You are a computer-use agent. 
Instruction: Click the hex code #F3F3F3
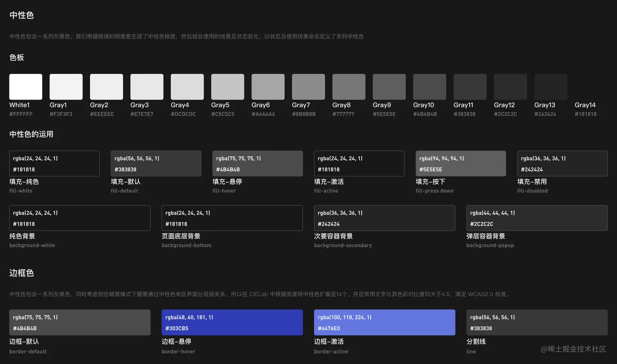point(61,114)
